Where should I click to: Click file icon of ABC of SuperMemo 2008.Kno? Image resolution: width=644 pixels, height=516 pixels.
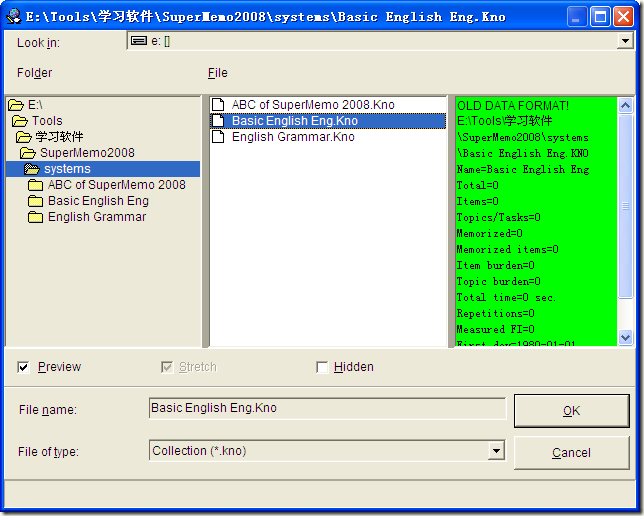218,105
